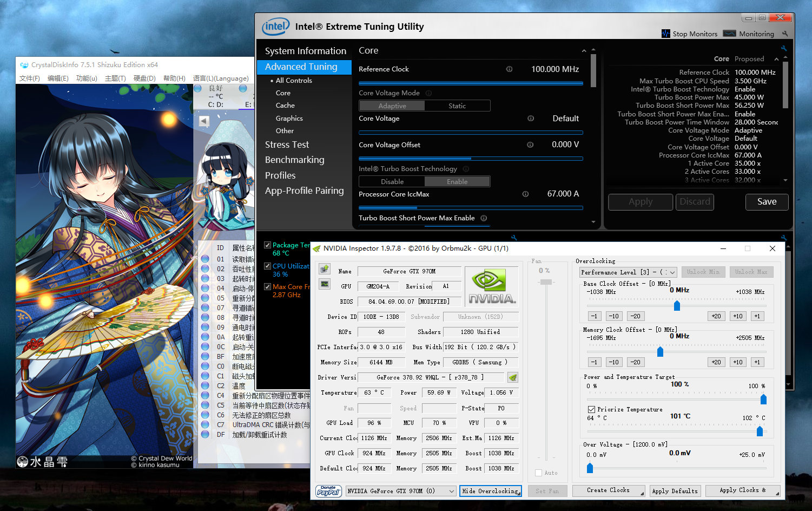Toggle the Package Temperature monitor checkbox
The image size is (812, 511).
(267, 245)
